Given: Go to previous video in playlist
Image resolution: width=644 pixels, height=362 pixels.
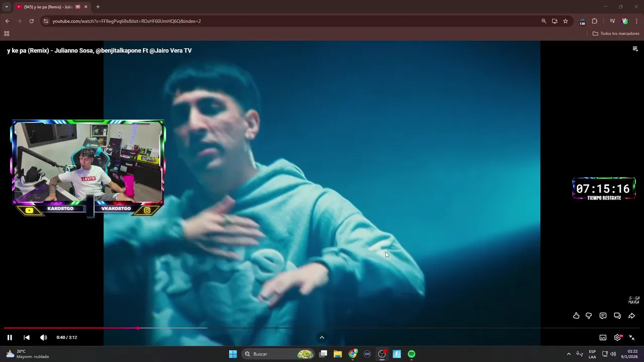Looking at the screenshot, I should (27, 337).
